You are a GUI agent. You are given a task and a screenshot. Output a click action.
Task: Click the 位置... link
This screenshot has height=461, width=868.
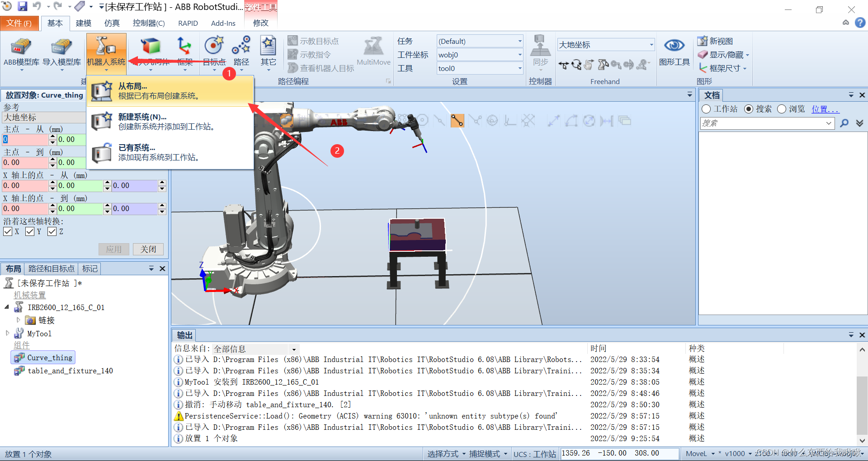click(x=825, y=109)
